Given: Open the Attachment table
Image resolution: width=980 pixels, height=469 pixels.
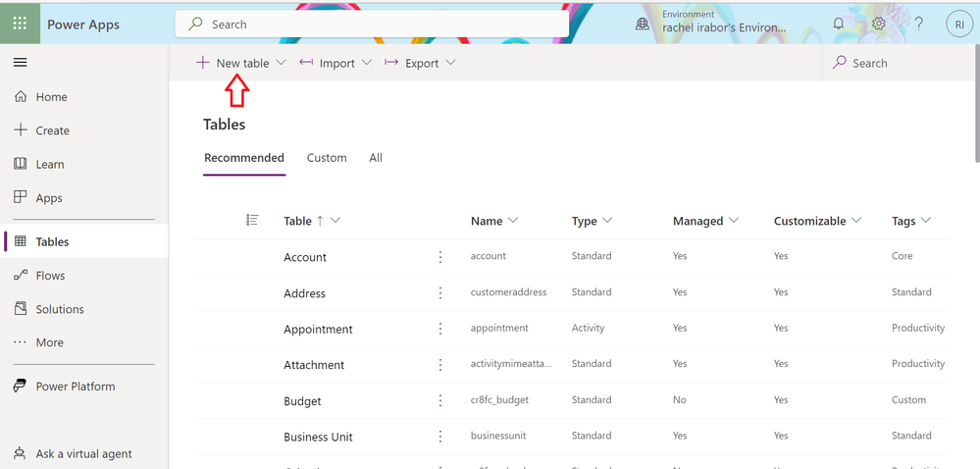Looking at the screenshot, I should coord(314,365).
